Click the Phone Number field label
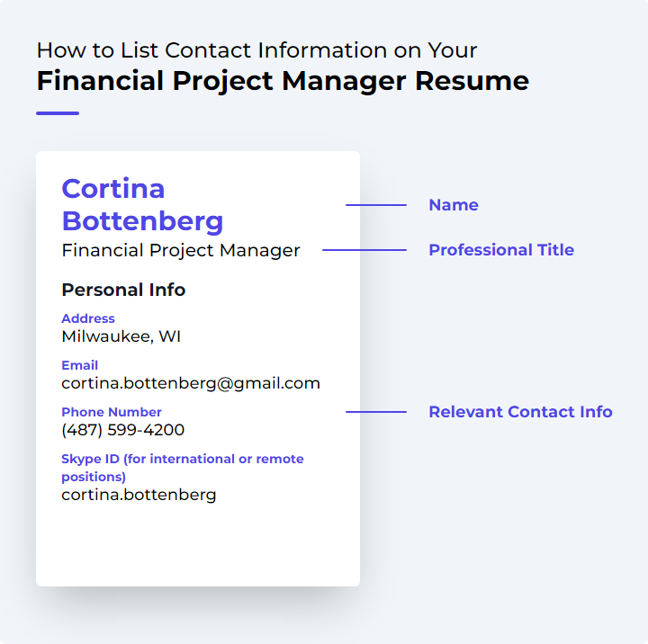This screenshot has height=644, width=648. click(x=112, y=412)
